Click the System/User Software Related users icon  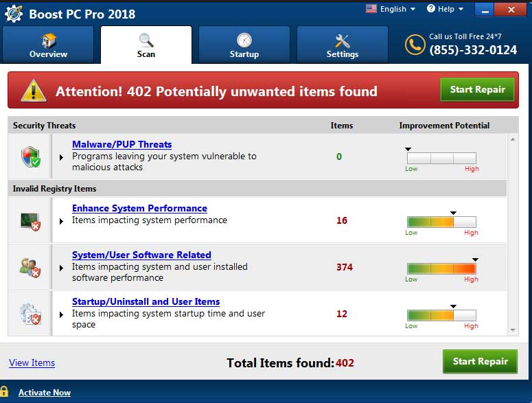tap(30, 267)
